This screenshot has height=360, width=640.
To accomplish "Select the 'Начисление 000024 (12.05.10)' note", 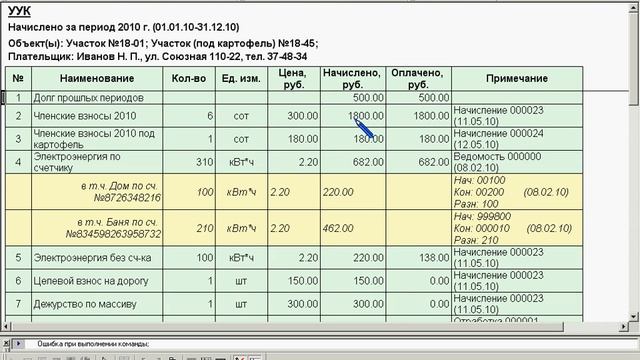I will click(x=517, y=139).
